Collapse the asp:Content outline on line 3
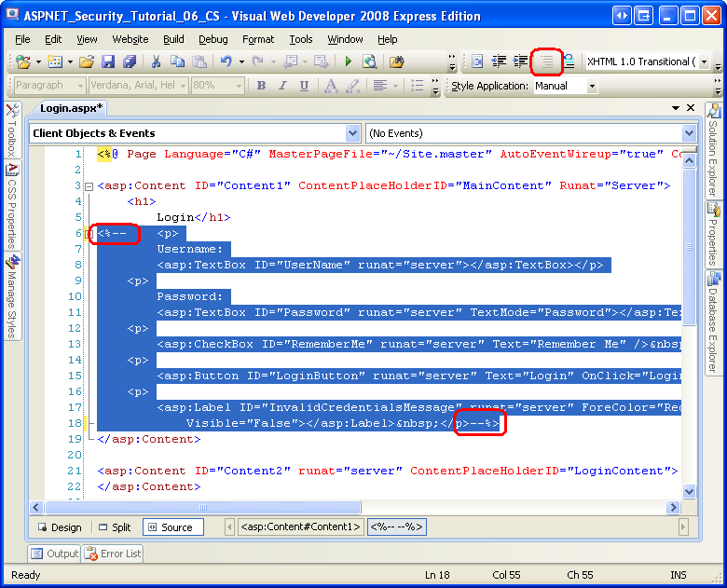Screen dimensions: 727x588 point(89,187)
